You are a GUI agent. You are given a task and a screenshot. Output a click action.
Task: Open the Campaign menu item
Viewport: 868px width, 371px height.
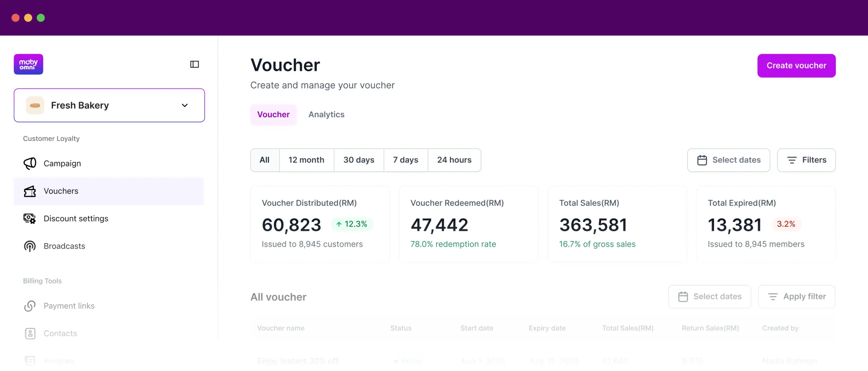pyautogui.click(x=108, y=163)
